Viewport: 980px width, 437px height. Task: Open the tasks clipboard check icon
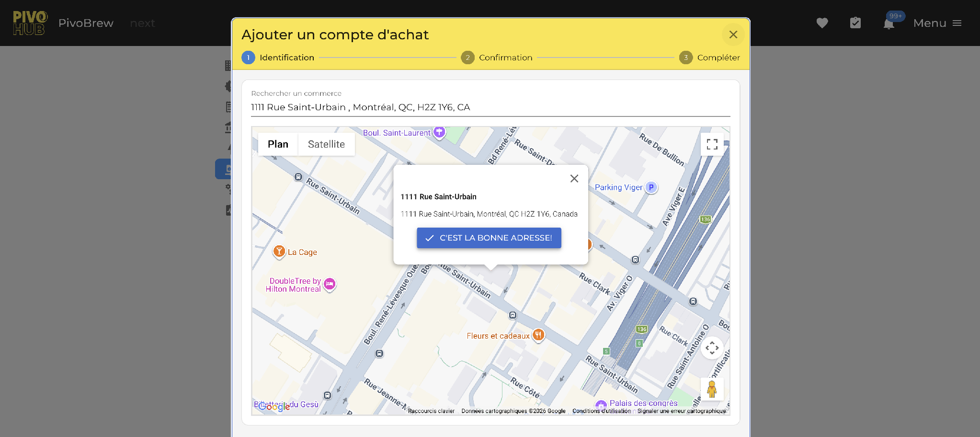coord(855,23)
